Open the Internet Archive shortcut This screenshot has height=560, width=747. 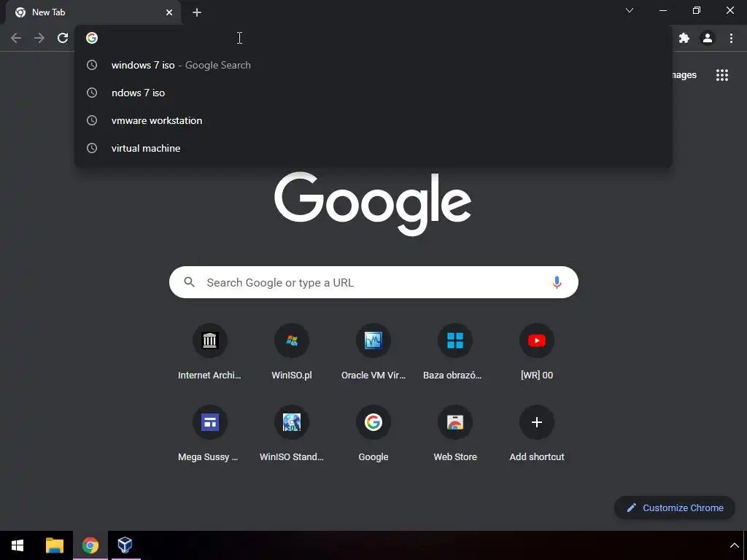click(209, 352)
